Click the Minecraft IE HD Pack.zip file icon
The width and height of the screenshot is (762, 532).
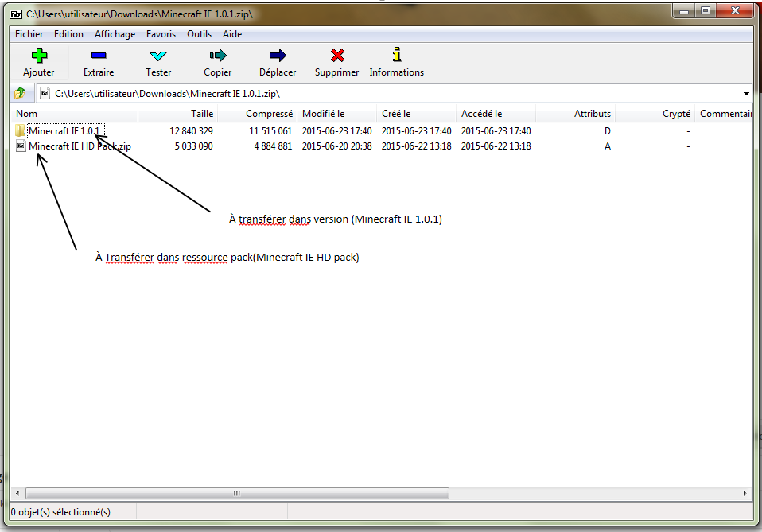pos(21,146)
